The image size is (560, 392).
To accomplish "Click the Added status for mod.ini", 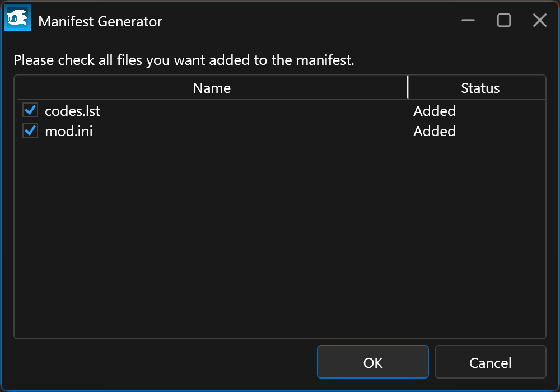I will (434, 131).
